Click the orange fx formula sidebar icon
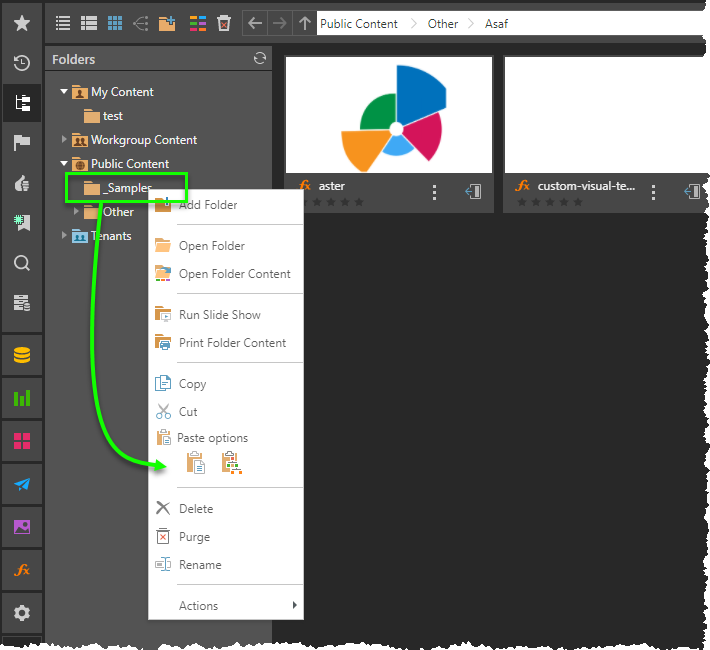 [x=21, y=570]
